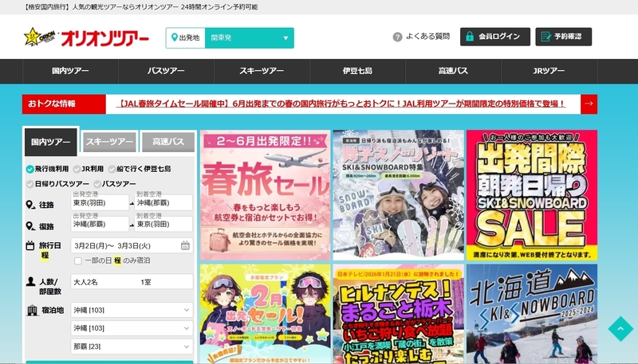This screenshot has width=638, height=364.
Task: Open the 関東発 departure area dropdown
Action: tap(249, 37)
